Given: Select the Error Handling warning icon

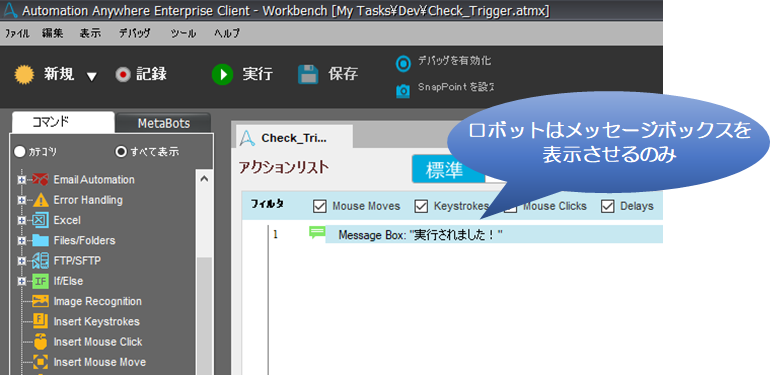Looking at the screenshot, I should 40,200.
